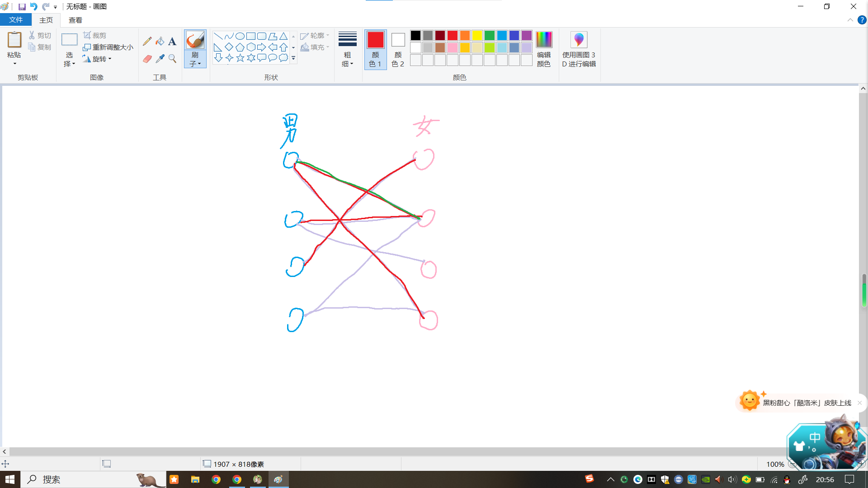This screenshot has width=868, height=488.
Task: Select the Color picker eyedropper tool
Action: click(160, 59)
